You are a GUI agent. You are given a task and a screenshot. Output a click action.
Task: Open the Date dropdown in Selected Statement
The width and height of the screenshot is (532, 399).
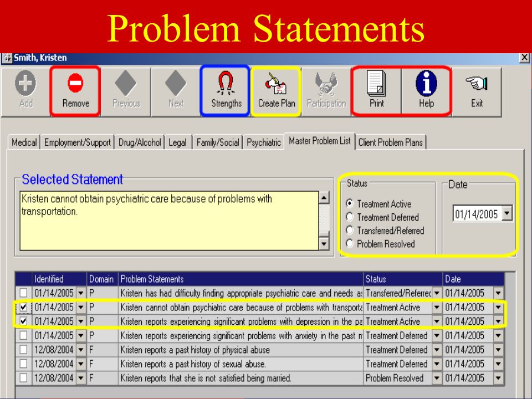point(507,214)
